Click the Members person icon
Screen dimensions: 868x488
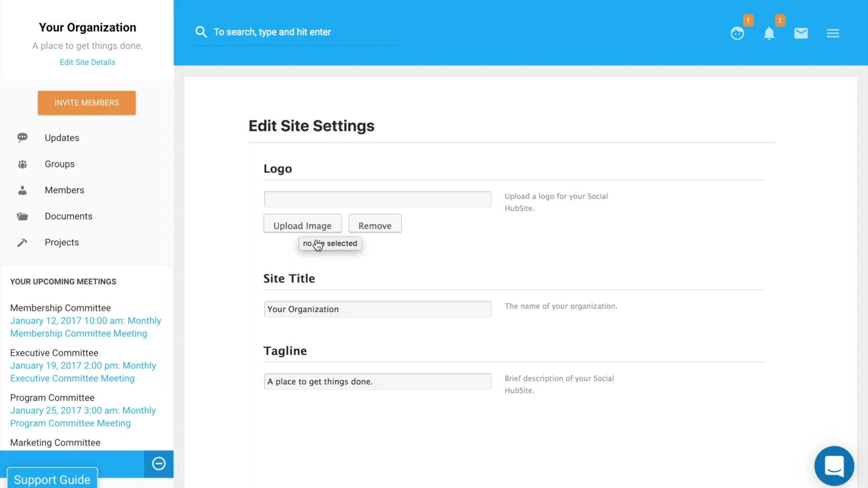click(22, 190)
